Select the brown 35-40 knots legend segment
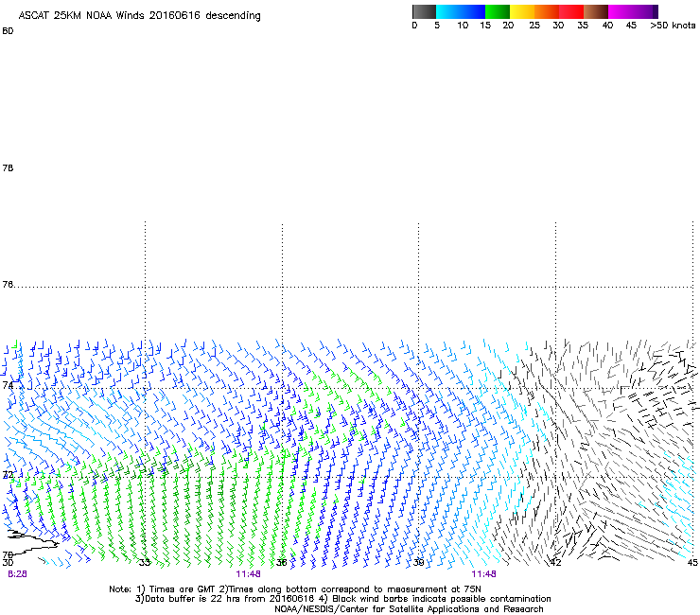 point(596,11)
